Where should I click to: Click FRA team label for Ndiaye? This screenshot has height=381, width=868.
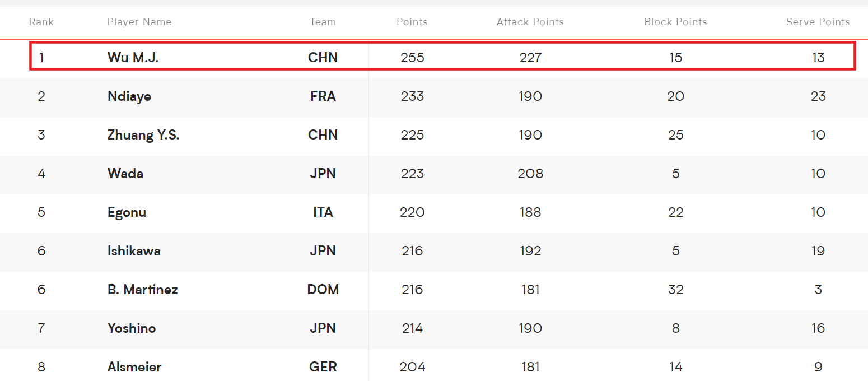click(323, 96)
